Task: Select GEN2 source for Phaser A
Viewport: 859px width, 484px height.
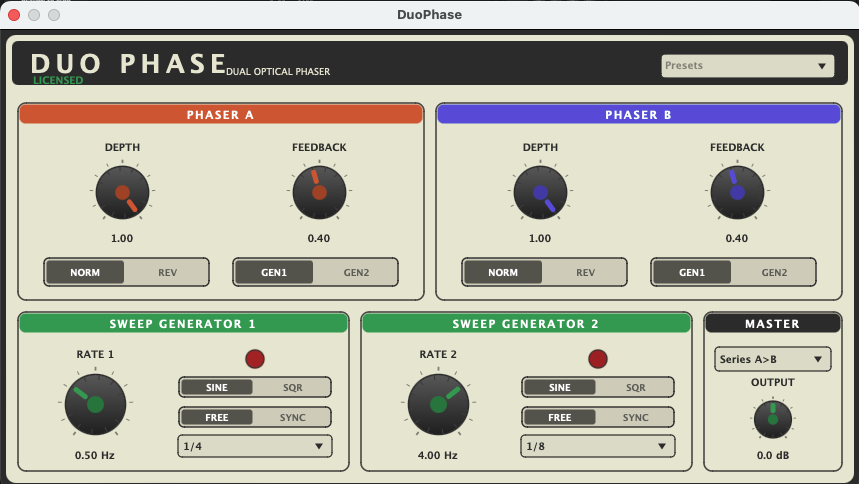Action: coord(356,272)
